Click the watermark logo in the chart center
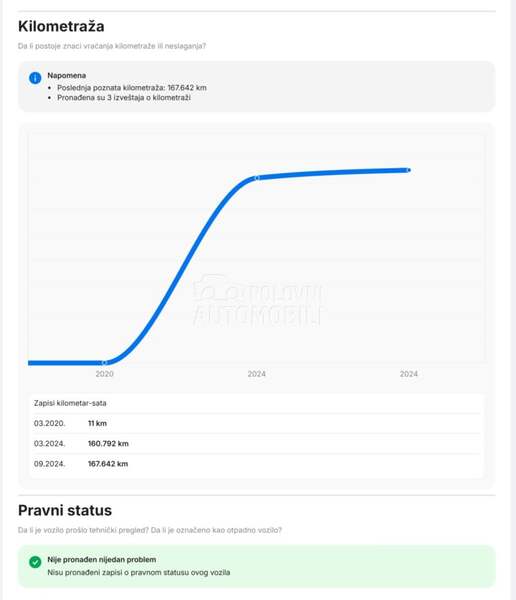 point(257,300)
